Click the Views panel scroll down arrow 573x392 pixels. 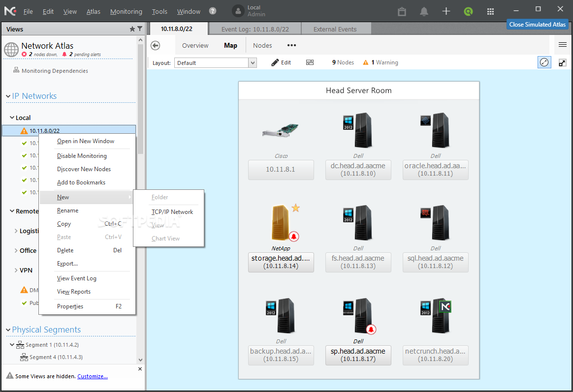pyautogui.click(x=141, y=360)
